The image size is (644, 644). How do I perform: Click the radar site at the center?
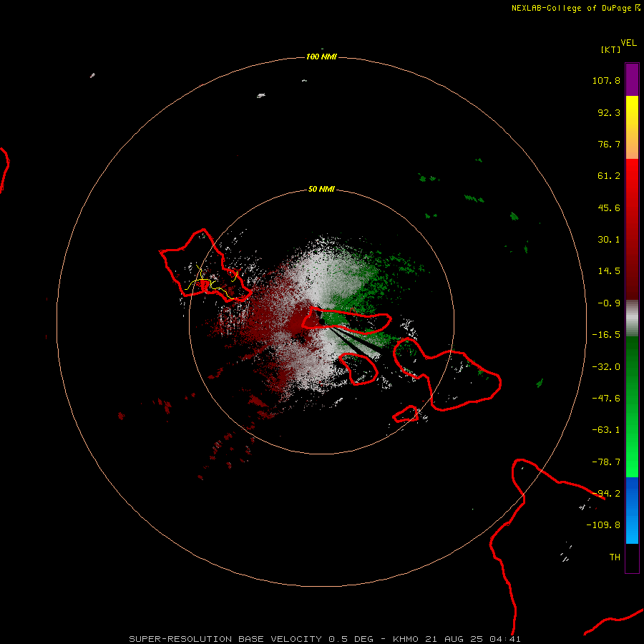[322, 322]
